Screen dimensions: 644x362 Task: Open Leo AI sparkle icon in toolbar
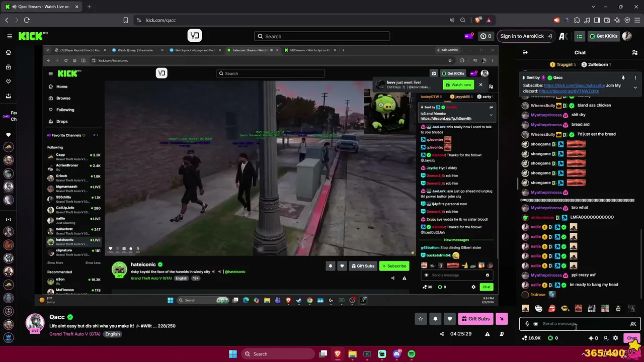[x=617, y=20]
